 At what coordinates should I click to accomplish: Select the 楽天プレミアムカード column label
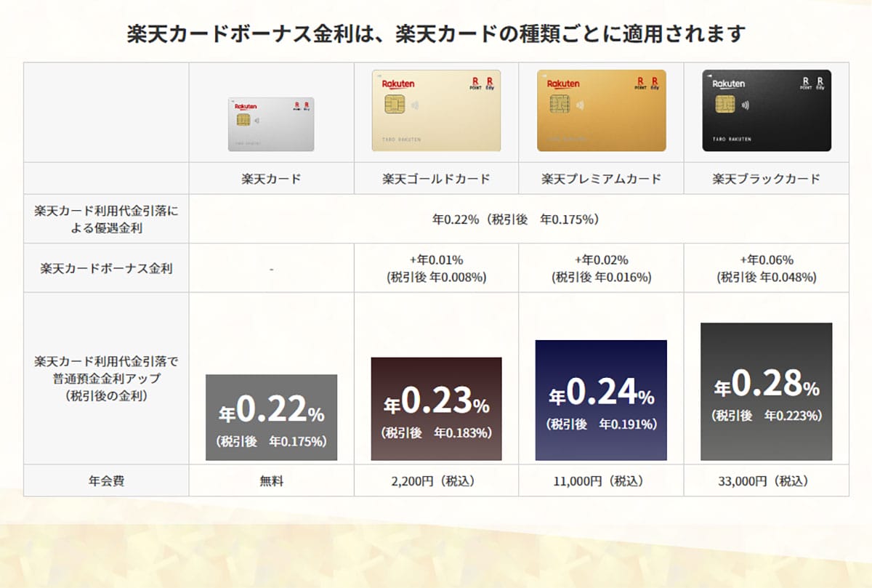point(601,179)
